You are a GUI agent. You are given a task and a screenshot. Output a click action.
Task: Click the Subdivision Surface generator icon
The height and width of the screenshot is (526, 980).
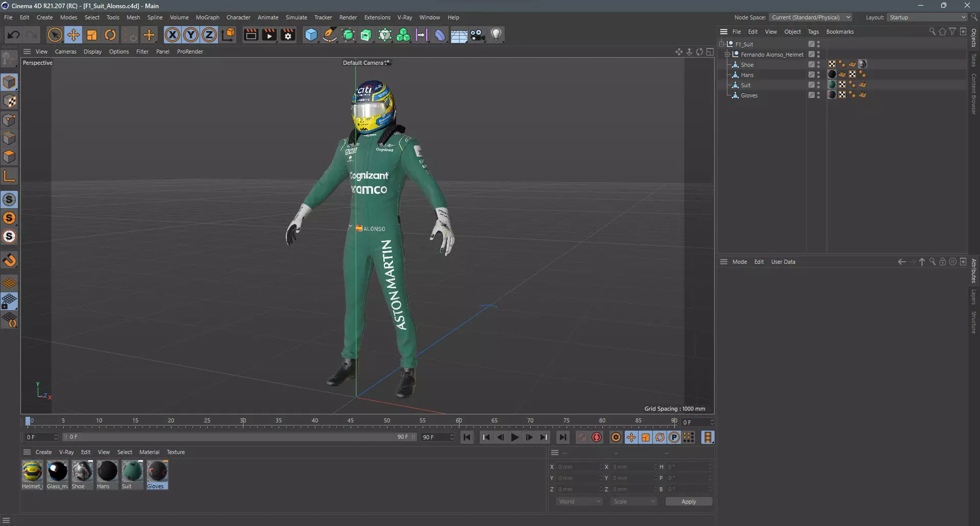coord(348,35)
